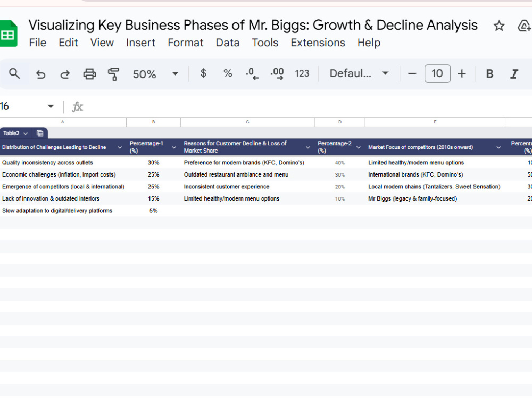Open the Data menu

tap(228, 43)
